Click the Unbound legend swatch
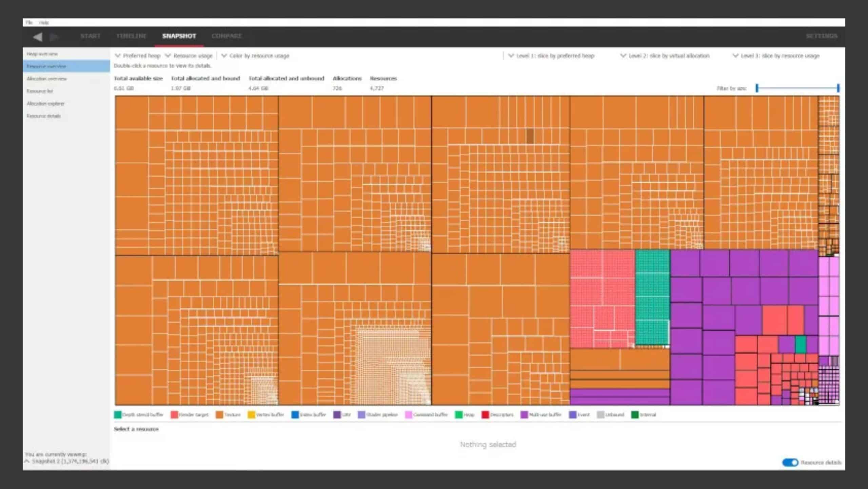This screenshot has height=489, width=868. 600,414
